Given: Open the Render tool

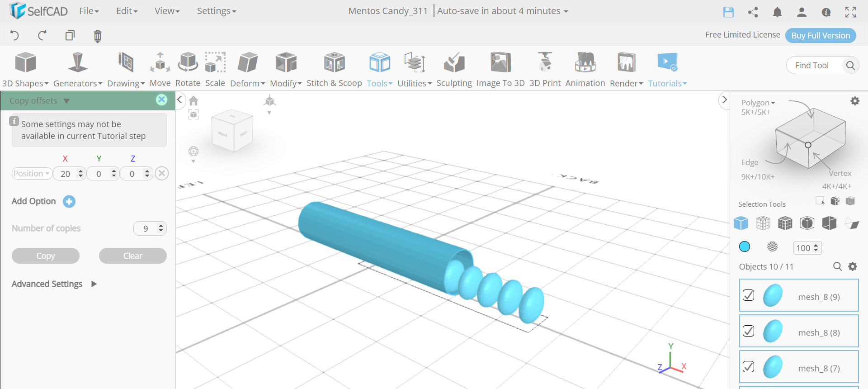Looking at the screenshot, I should [x=626, y=70].
